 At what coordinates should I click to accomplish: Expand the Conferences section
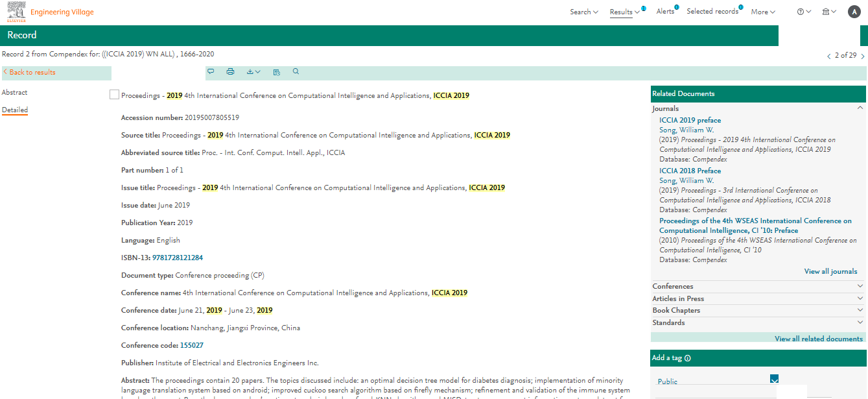[860, 286]
